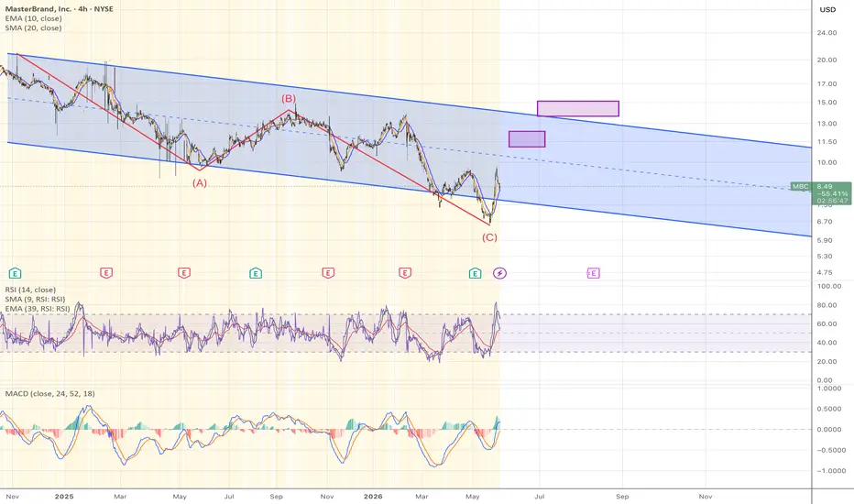Click the 5.30 price axis label
Viewport: 854px width, 504px height.
coord(825,256)
